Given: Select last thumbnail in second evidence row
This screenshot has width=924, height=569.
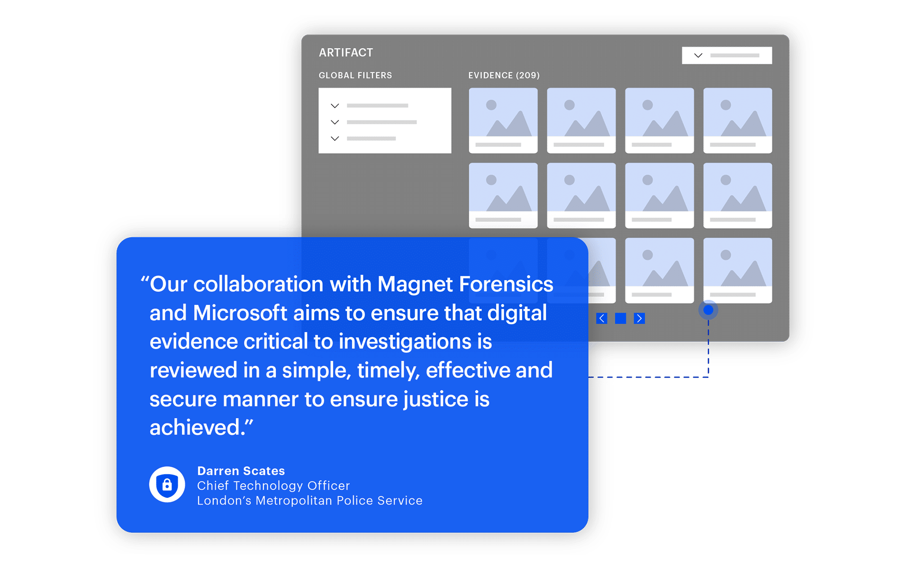Looking at the screenshot, I should click(737, 195).
